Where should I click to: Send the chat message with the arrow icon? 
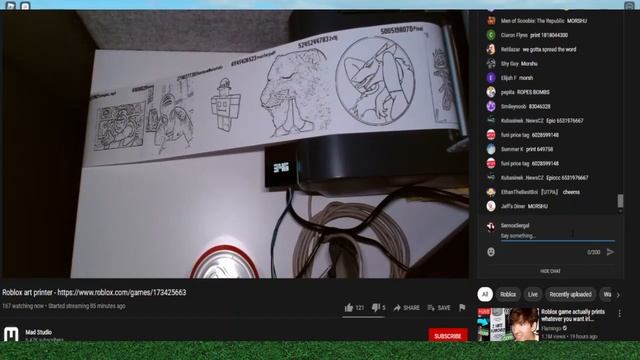click(x=610, y=252)
